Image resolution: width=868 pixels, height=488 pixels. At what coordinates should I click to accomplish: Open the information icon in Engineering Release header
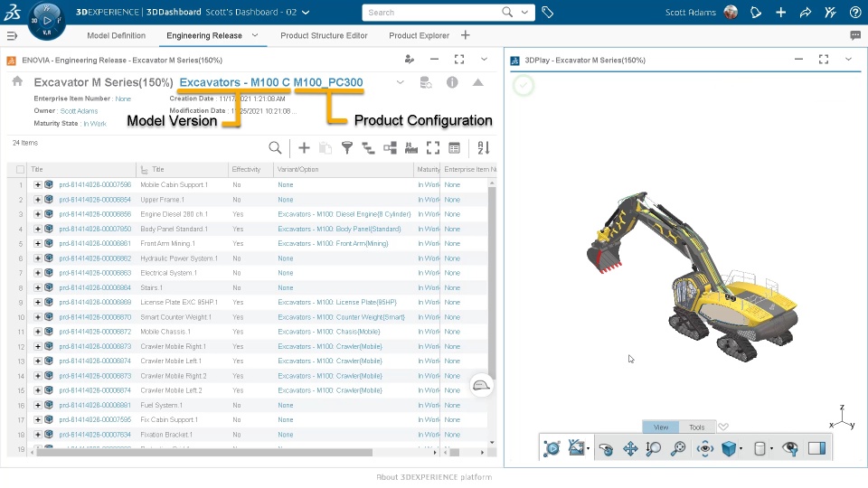click(452, 82)
